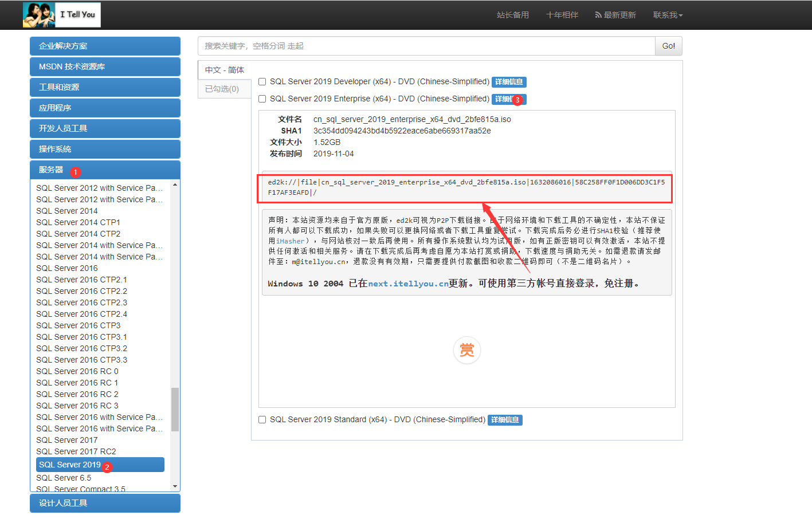The height and width of the screenshot is (519, 812).
Task: Select SQL Server 2016 CTP3
Action: 79,325
